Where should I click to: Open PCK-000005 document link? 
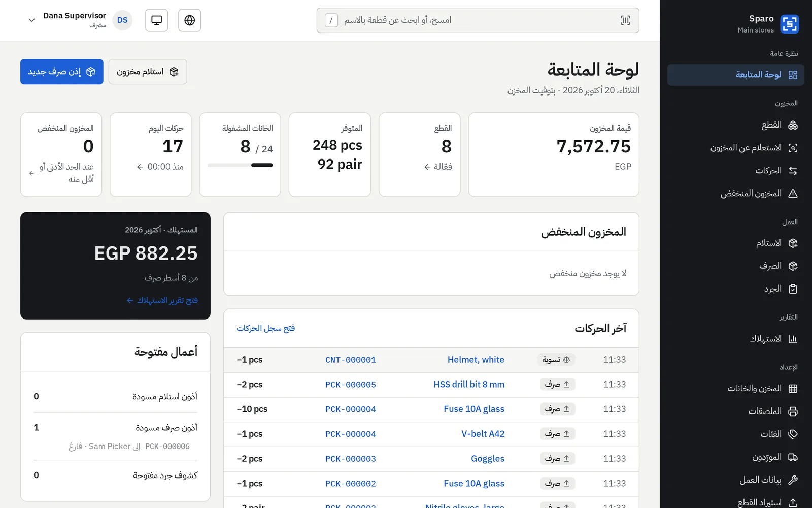point(351,385)
